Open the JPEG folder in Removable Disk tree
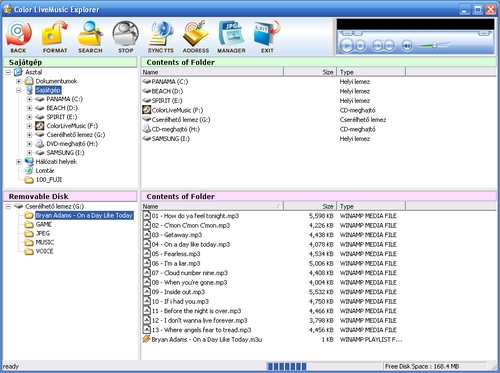The width and height of the screenshot is (500, 373). click(43, 234)
